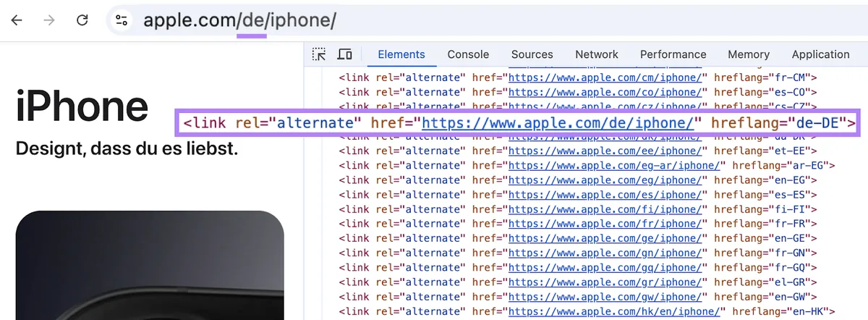
Task: Select the hreflang="et-EE" attribute text
Action: [x=762, y=151]
